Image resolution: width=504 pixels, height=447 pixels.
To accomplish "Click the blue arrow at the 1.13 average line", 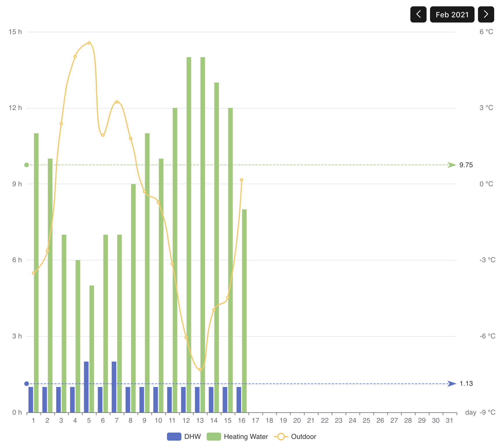I will pyautogui.click(x=452, y=383).
